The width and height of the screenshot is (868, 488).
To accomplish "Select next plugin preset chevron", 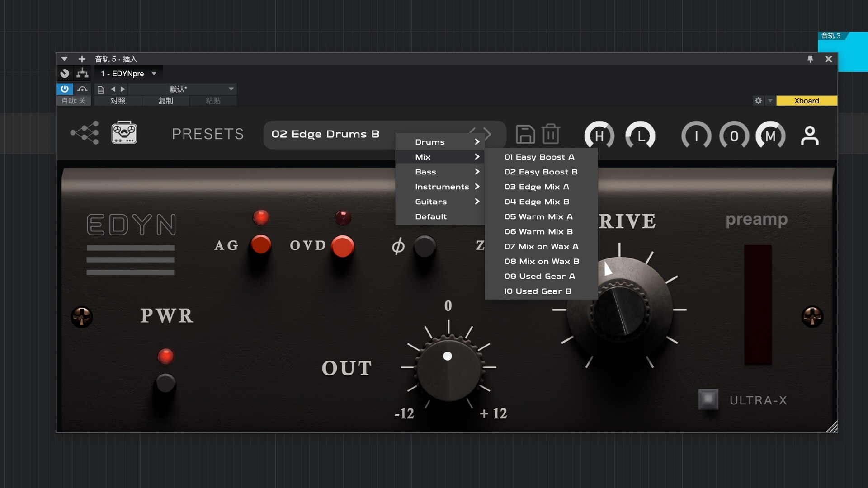I will pos(487,134).
